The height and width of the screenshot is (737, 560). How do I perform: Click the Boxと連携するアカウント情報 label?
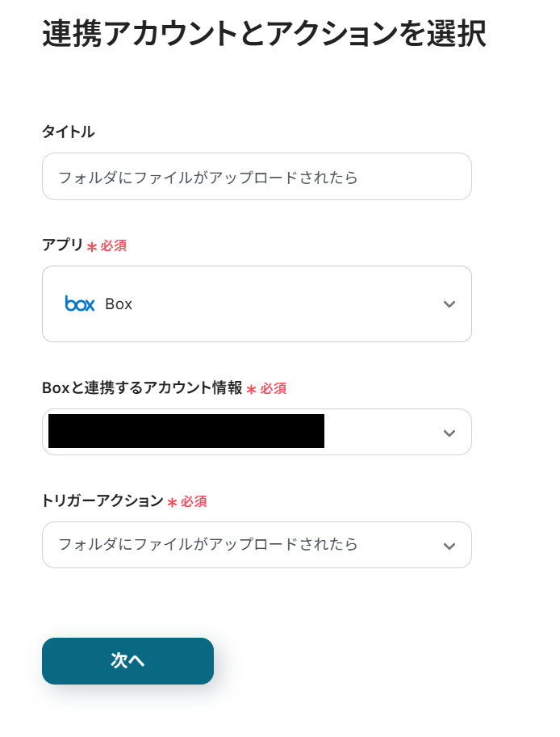142,387
